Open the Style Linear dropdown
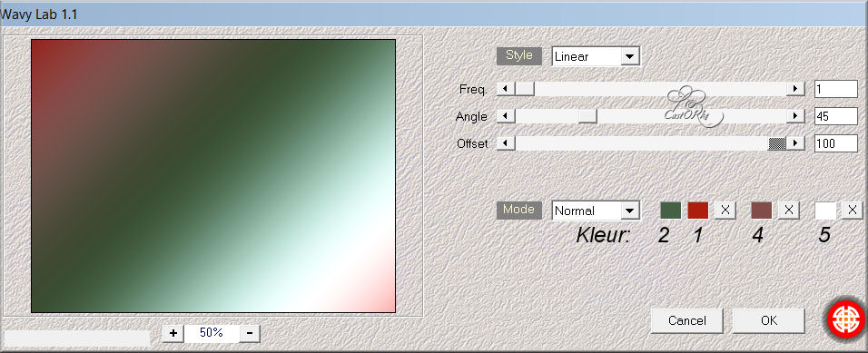The width and height of the screenshot is (868, 353). click(x=596, y=56)
